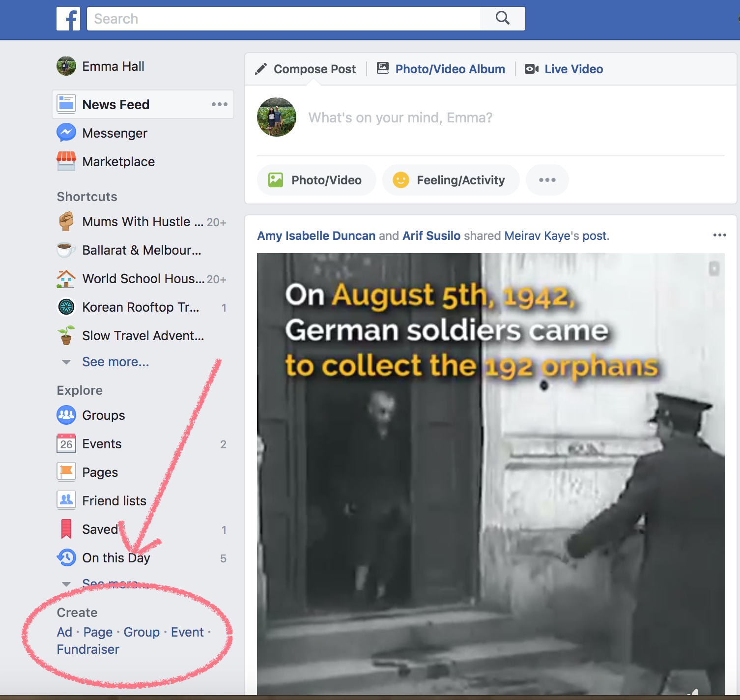Image resolution: width=740 pixels, height=700 pixels.
Task: Open World School Hous... shortcut text
Action: tap(143, 278)
